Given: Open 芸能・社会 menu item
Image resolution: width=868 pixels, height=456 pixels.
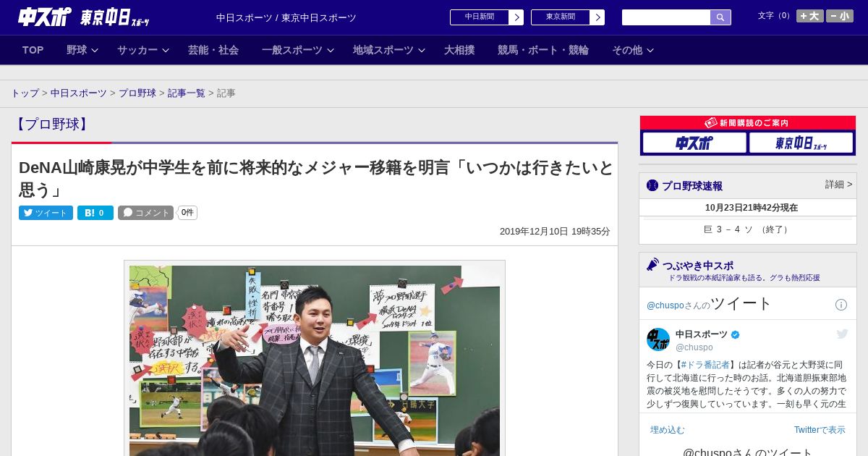Looking at the screenshot, I should click(213, 50).
